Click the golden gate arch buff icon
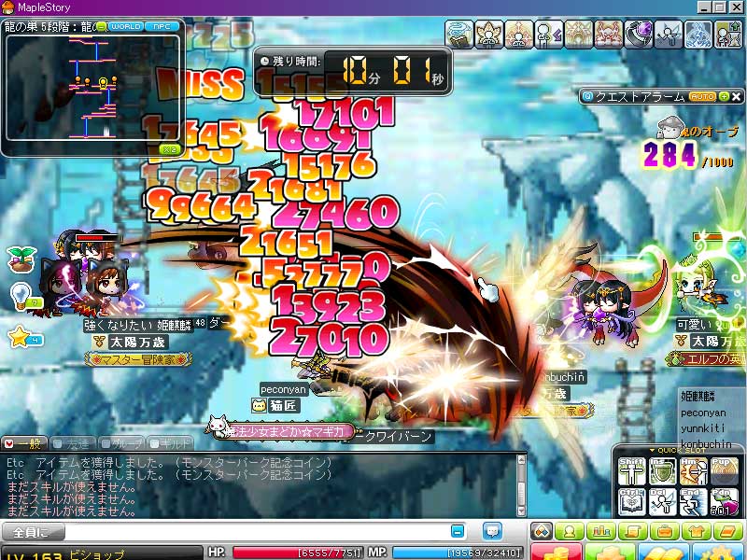The image size is (747, 560). 579,35
